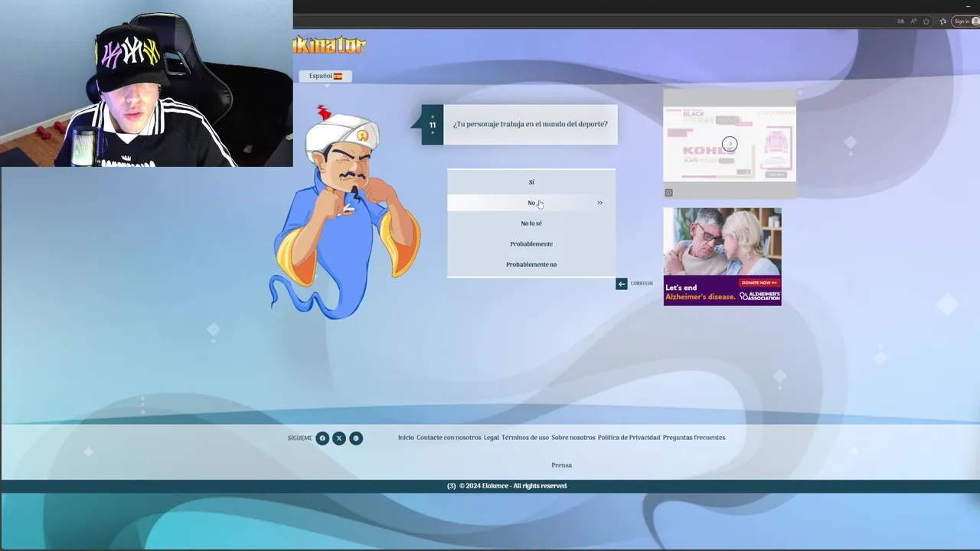Click the Kohl's ad next arrow circle
This screenshot has width=980, height=551.
[730, 144]
